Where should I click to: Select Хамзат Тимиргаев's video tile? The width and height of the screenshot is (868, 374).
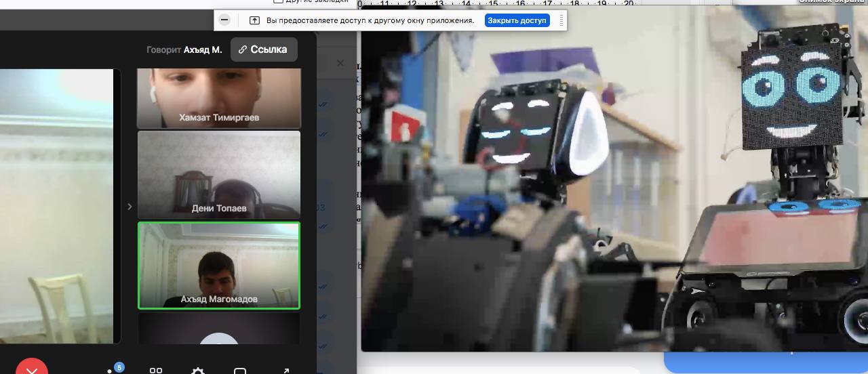[x=218, y=97]
